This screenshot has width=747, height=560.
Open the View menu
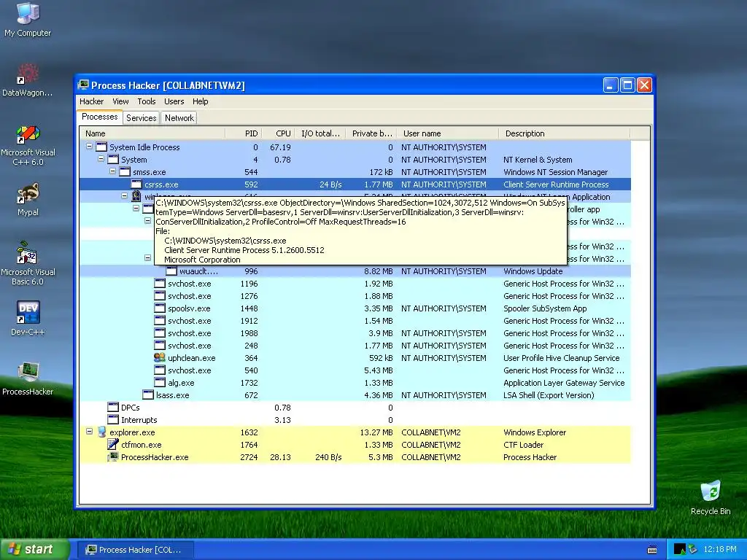(x=120, y=101)
